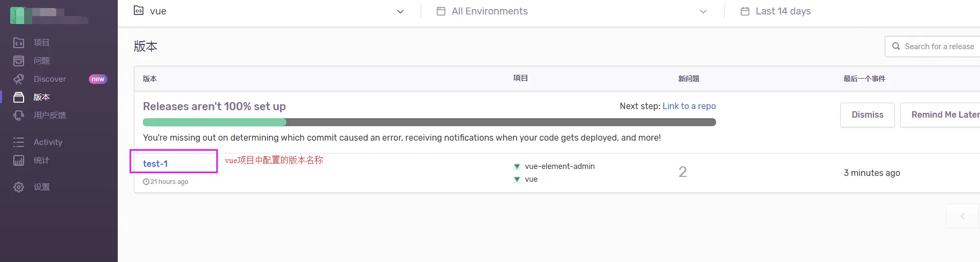Follow the Link to a repo link
The width and height of the screenshot is (980, 262).
coord(689,106)
